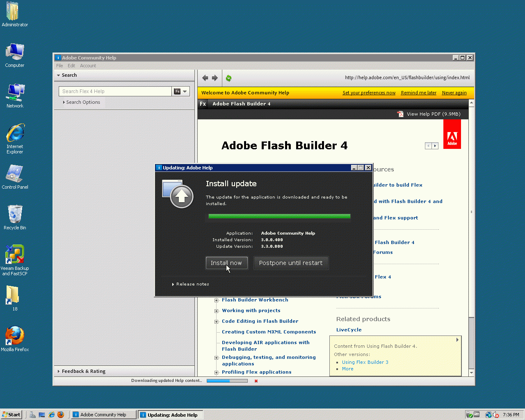
Task: Click the Fx icon in Flash Builder header
Action: click(203, 104)
